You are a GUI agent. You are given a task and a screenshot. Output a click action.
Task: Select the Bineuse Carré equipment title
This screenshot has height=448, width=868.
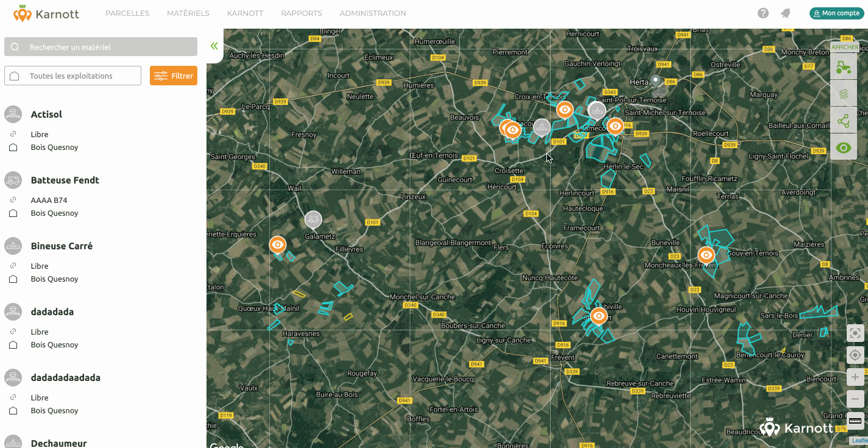(62, 246)
